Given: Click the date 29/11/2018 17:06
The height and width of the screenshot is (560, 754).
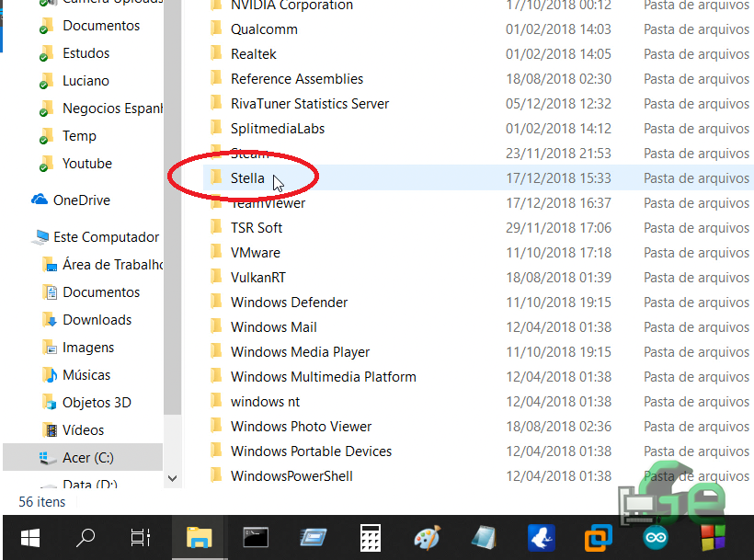Looking at the screenshot, I should (558, 228).
